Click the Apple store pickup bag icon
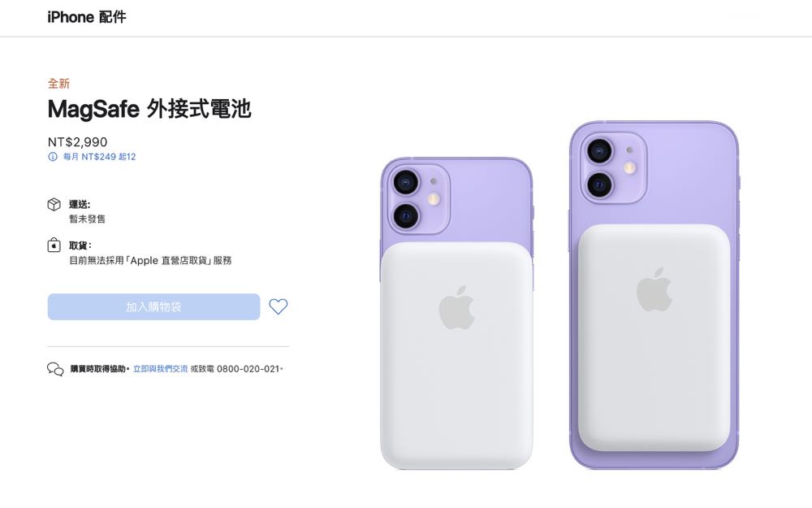812x508 pixels. (54, 245)
